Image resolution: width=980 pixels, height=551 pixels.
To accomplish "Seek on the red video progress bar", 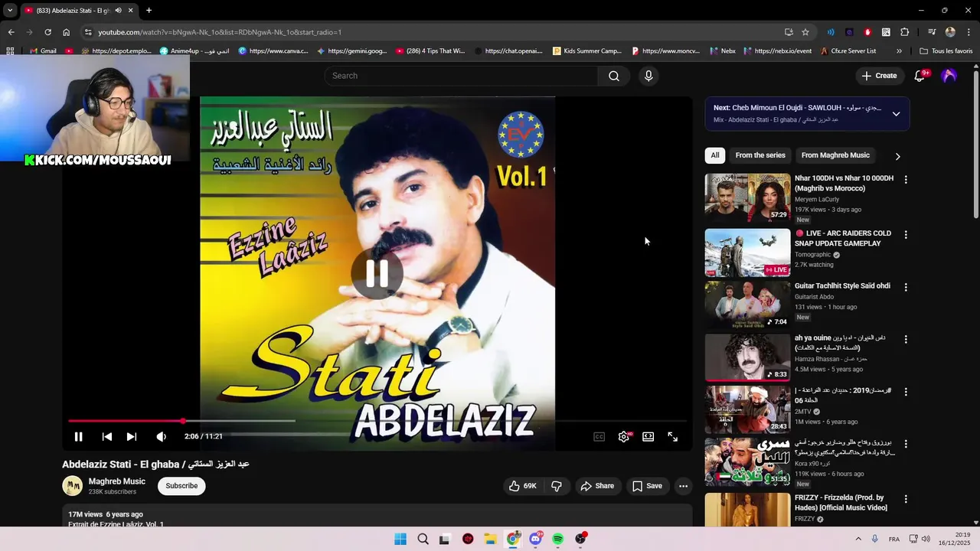I will [x=377, y=421].
